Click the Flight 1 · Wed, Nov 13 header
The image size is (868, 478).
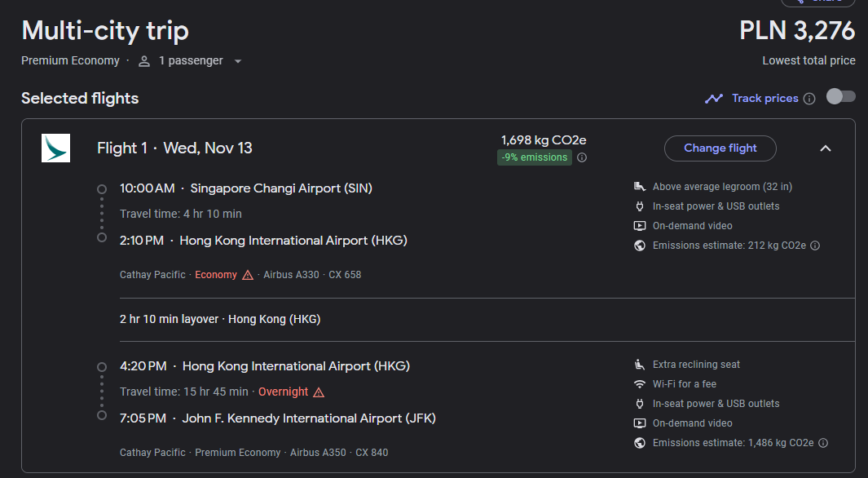(174, 148)
